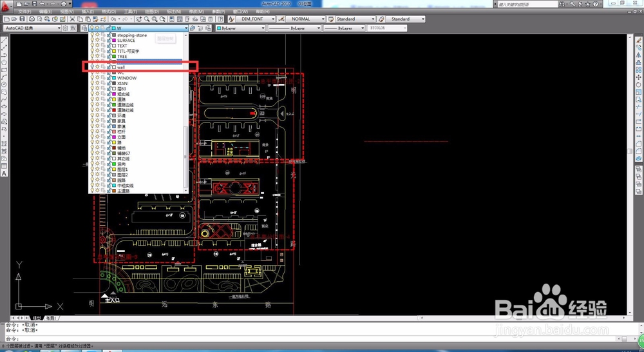Click green color swatch of TREE layer
This screenshot has height=352, width=644.
[114, 56]
